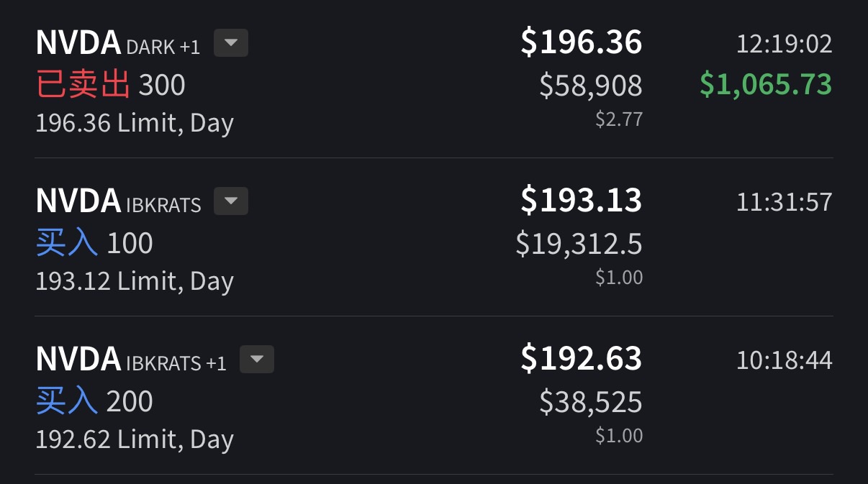
Task: Click the $2.77 commission value
Action: click(619, 119)
